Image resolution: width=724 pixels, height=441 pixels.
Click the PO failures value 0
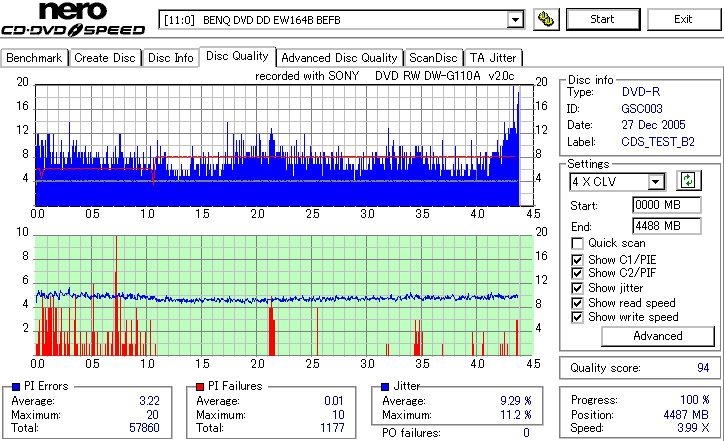coord(526,433)
